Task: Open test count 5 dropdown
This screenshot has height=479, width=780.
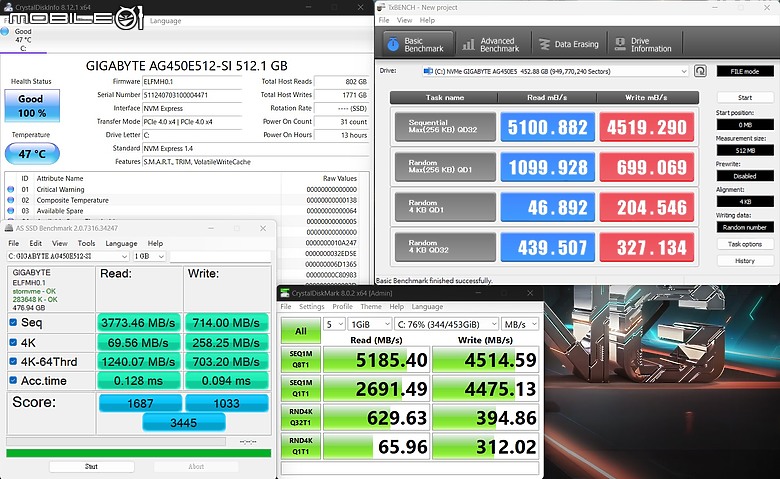Action: (334, 324)
